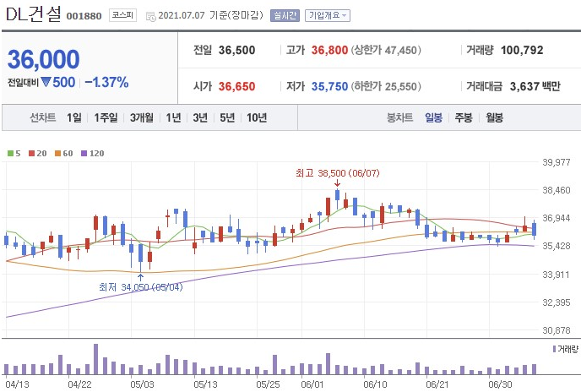Click the 32,395 y-axis price label
This screenshot has width=581, height=392.
pyautogui.click(x=557, y=302)
